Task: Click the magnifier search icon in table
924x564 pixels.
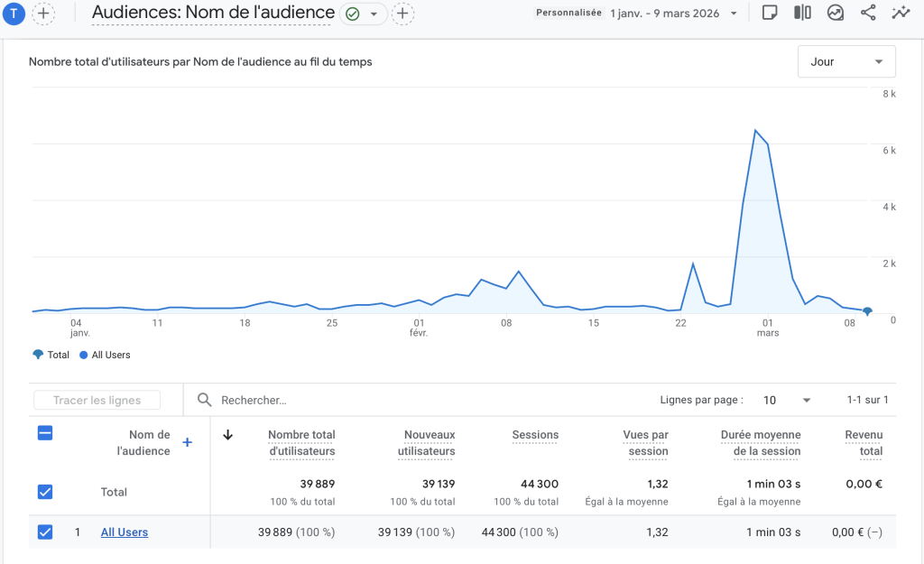Action: [205, 400]
